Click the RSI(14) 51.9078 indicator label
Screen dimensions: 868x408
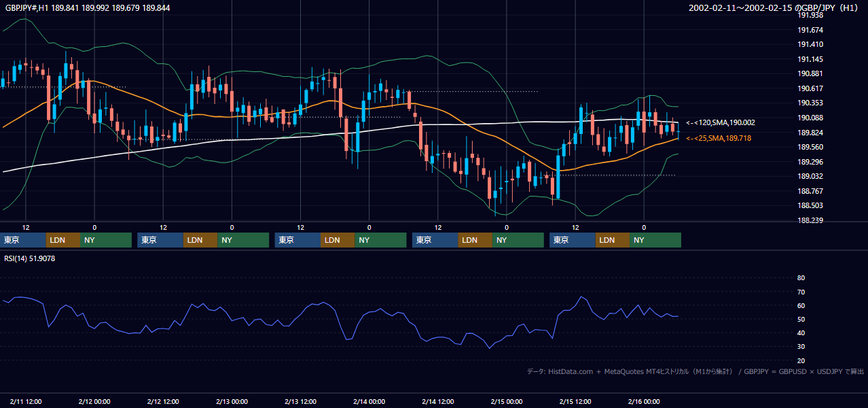click(x=30, y=258)
